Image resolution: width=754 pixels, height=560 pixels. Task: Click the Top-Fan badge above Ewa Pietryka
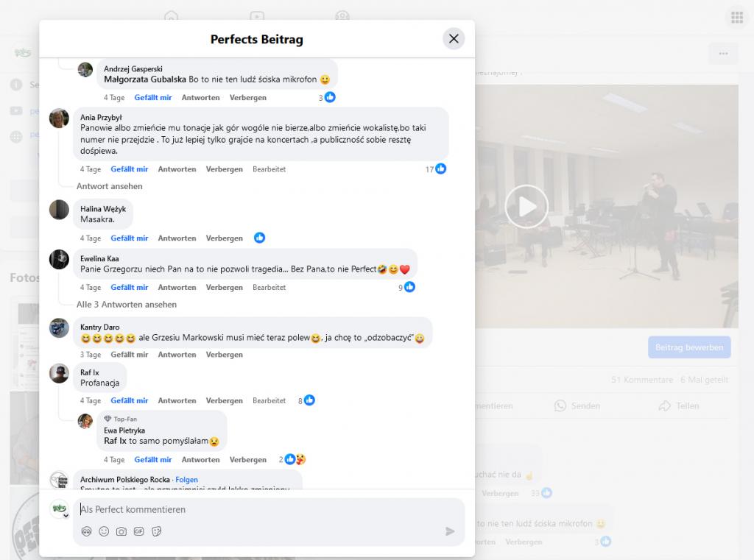point(121,419)
